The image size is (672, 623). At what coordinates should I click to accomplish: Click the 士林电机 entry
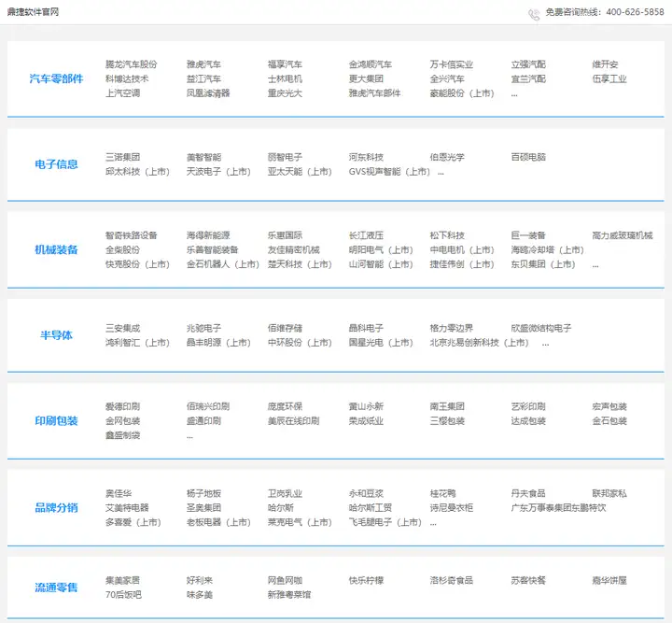[x=285, y=78]
